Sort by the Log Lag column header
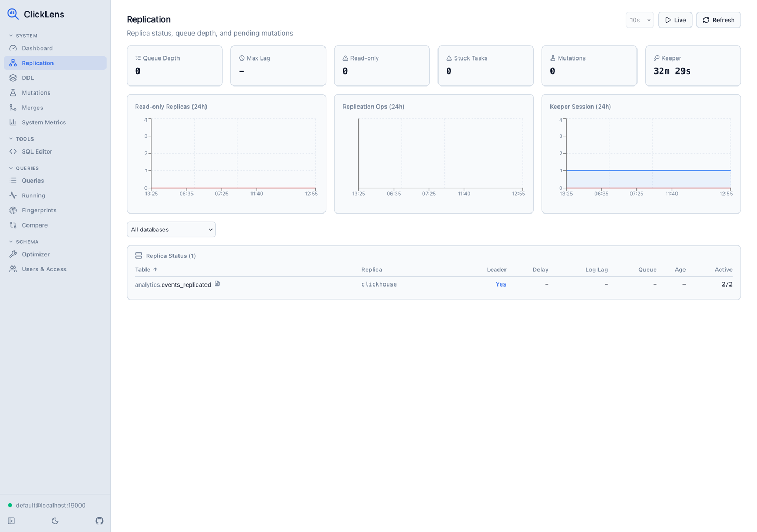The image size is (757, 532). pyautogui.click(x=596, y=269)
